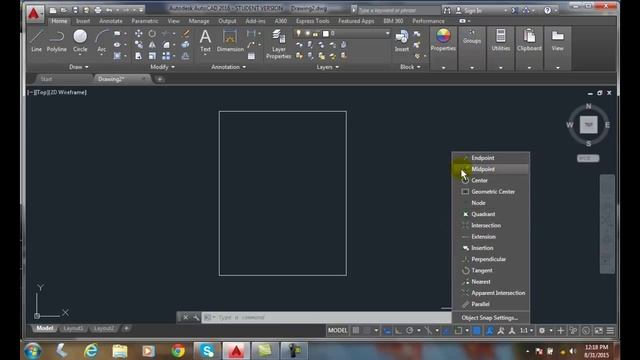Screen dimensions: 640x360
Task: Open the Clipboard panel
Action: 529,40
